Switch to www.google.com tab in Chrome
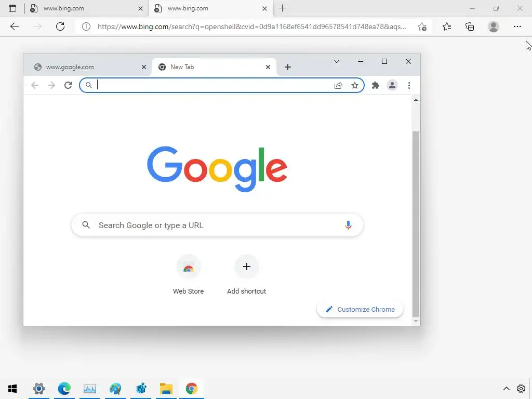The height and width of the screenshot is (399, 532). (x=88, y=67)
